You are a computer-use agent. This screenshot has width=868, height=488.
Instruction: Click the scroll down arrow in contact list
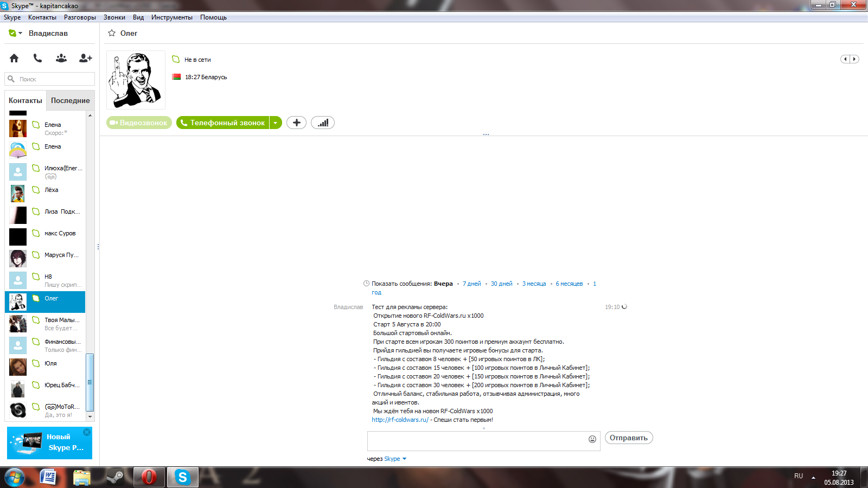coord(90,416)
